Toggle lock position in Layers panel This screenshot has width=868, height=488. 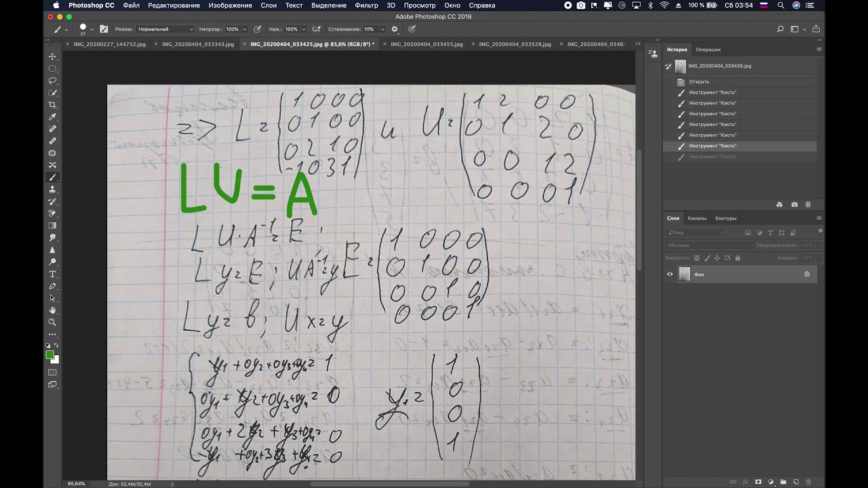click(x=717, y=258)
